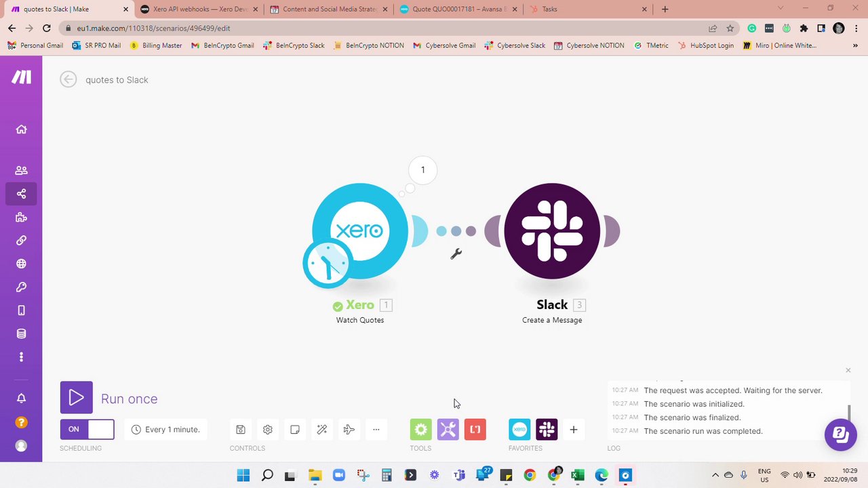Open a new browser tab with plus
This screenshot has height=488, width=868.
pyautogui.click(x=665, y=9)
